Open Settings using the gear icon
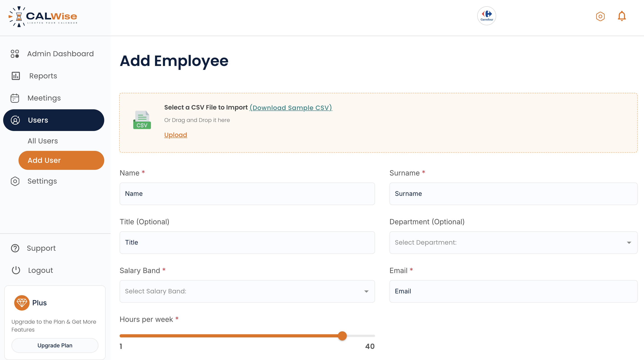644x360 pixels. click(x=15, y=181)
